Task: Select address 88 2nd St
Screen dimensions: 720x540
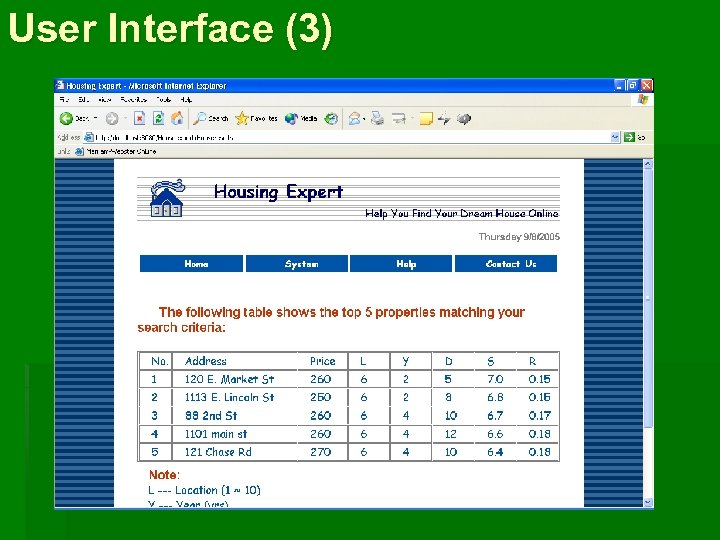Action: 211,416
